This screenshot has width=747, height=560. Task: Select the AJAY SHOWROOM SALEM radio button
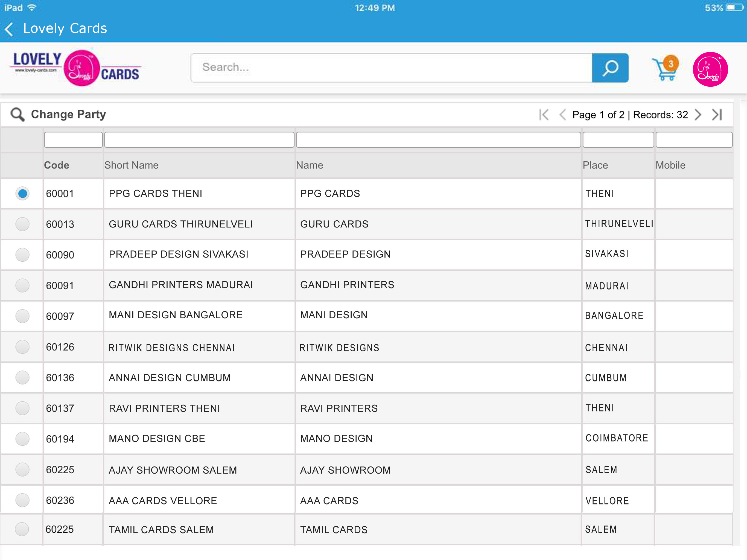[22, 469]
